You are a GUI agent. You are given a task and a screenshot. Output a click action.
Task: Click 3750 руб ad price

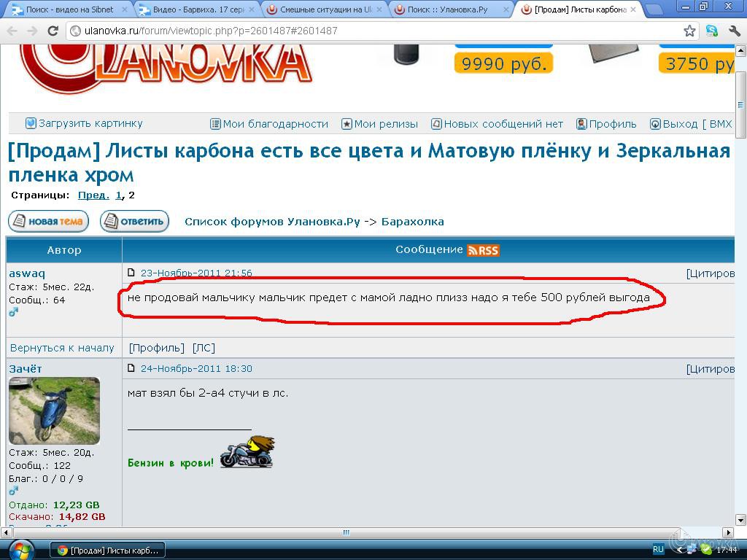pos(697,63)
